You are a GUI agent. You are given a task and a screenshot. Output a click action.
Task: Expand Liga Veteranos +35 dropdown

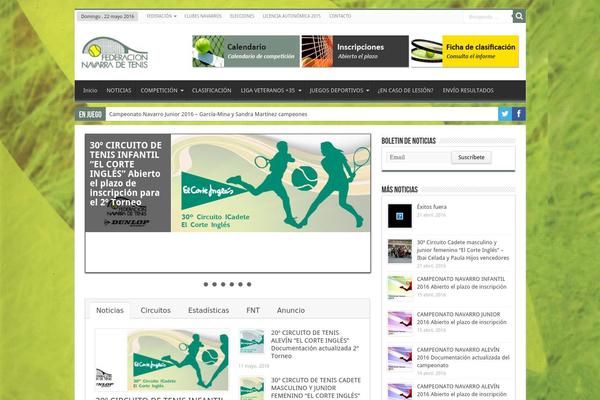pos(271,90)
